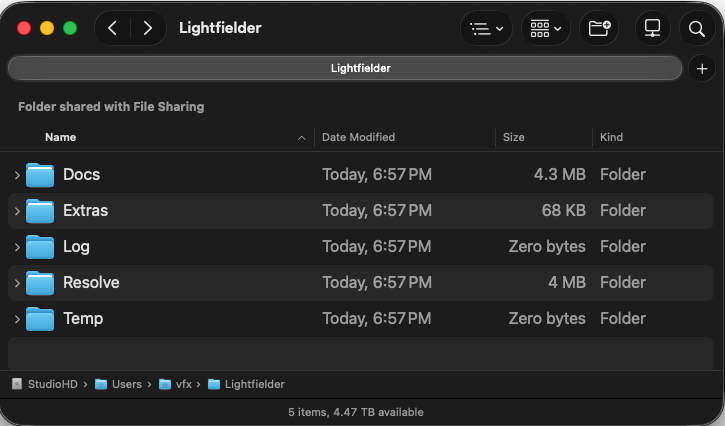Open the list view options menu

486,29
